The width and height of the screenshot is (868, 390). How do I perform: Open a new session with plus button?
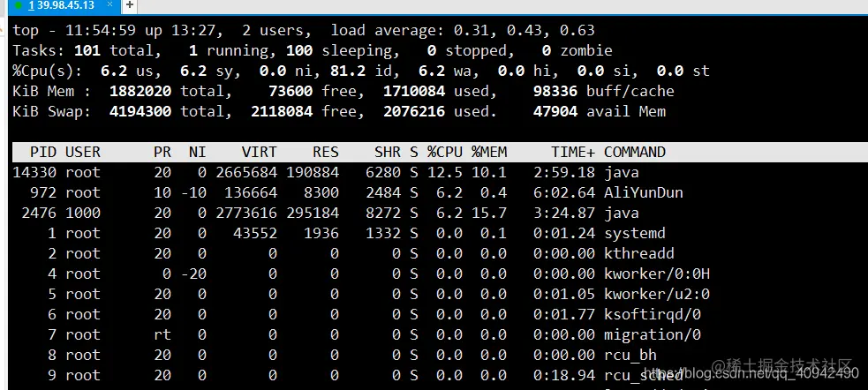pyautogui.click(x=129, y=5)
